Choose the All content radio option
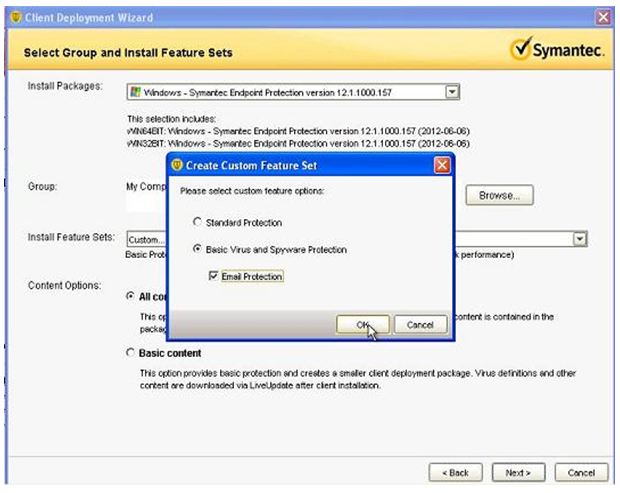Image resolution: width=620 pixels, height=493 pixels. click(131, 296)
